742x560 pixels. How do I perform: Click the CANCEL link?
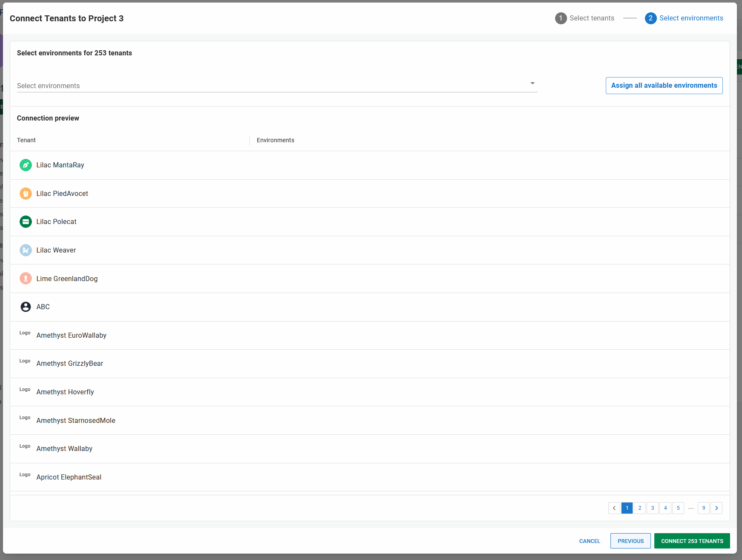(589, 541)
